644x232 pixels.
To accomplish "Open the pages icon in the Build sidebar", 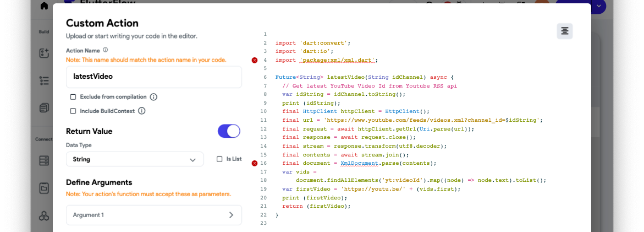I will coord(44,108).
